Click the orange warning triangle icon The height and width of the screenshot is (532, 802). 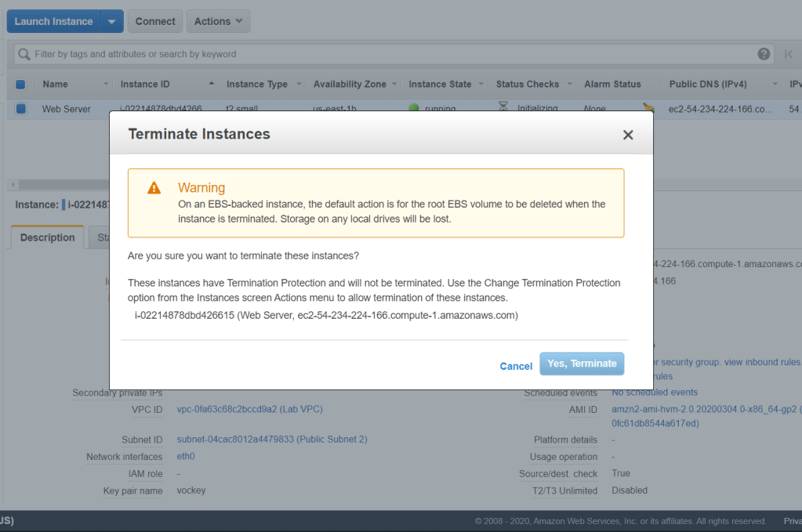click(154, 188)
